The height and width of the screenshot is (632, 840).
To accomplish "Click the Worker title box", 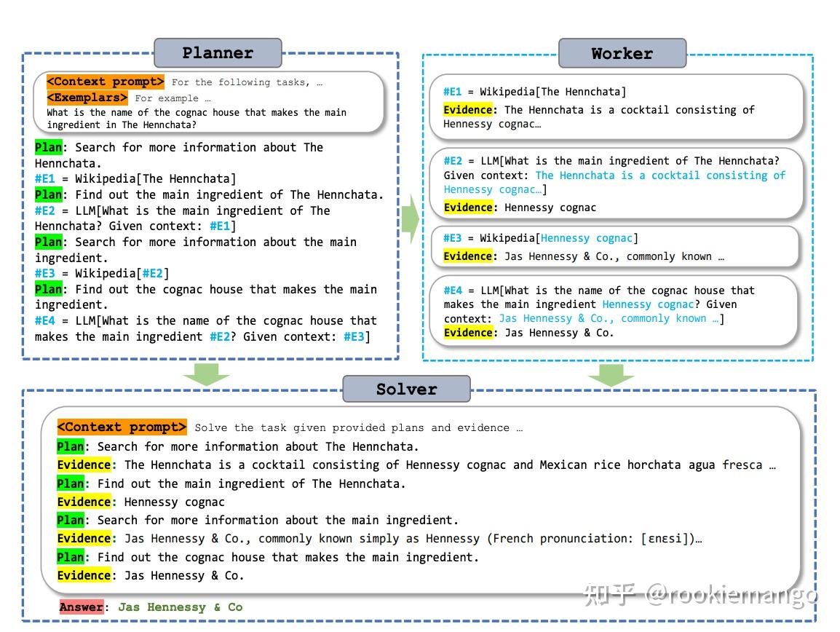I will (x=622, y=53).
